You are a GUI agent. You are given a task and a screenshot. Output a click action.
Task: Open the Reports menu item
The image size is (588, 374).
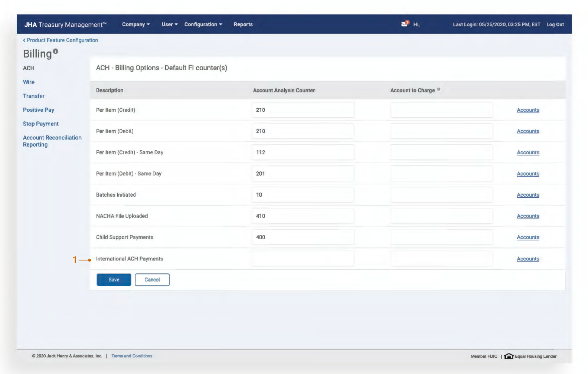tap(243, 24)
